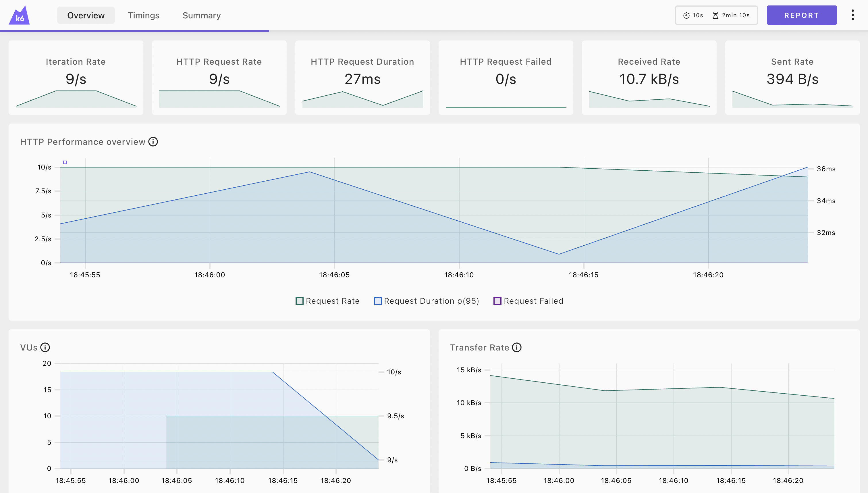This screenshot has width=868, height=493.
Task: Click the Received Rate card
Action: [x=649, y=78]
